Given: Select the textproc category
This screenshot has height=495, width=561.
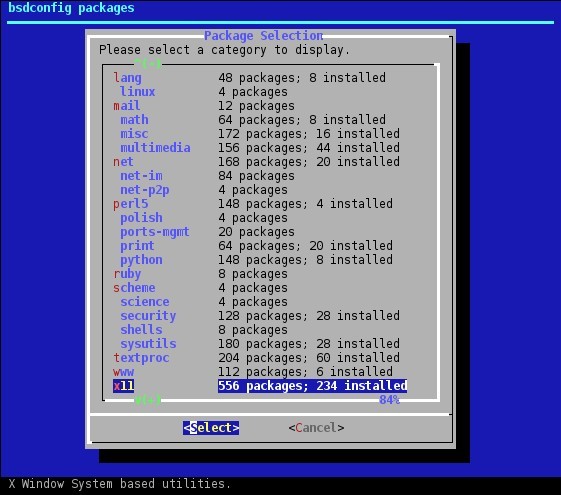Looking at the screenshot, I should point(141,358).
